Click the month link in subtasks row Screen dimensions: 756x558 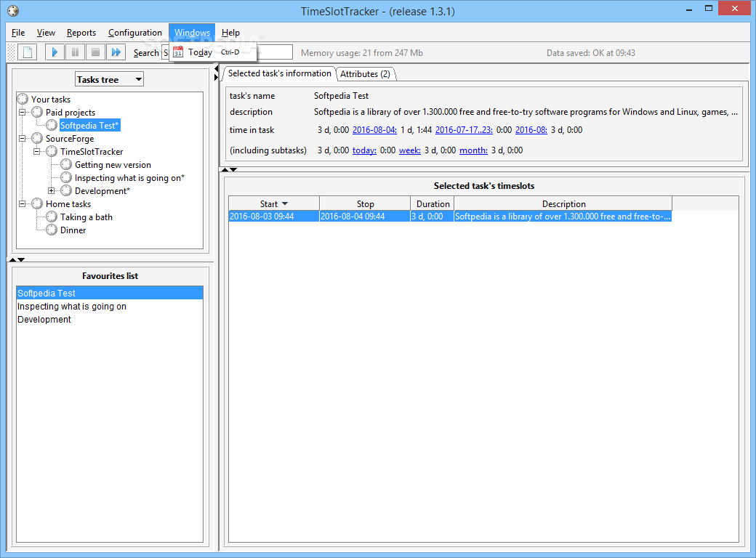473,150
